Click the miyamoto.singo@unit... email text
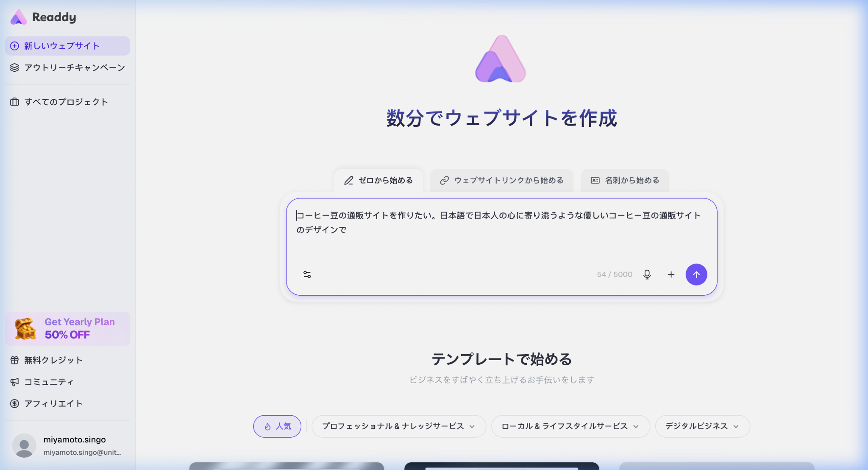The width and height of the screenshot is (868, 470). coord(82,452)
